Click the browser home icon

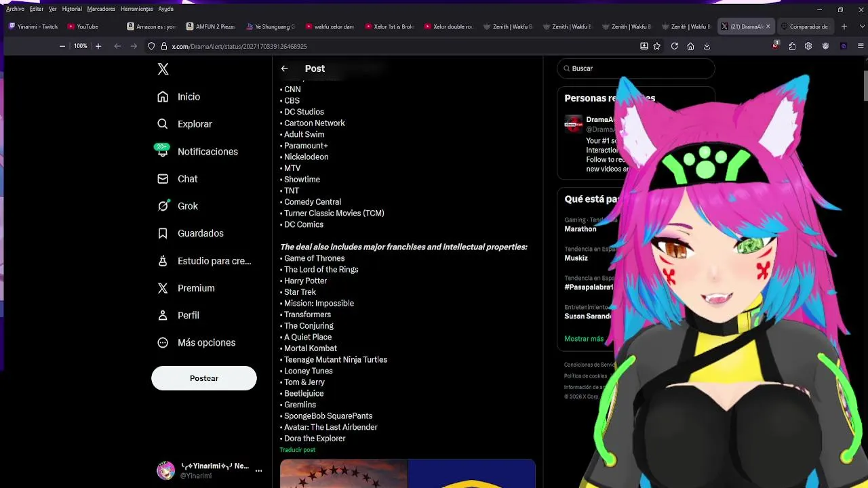point(690,46)
